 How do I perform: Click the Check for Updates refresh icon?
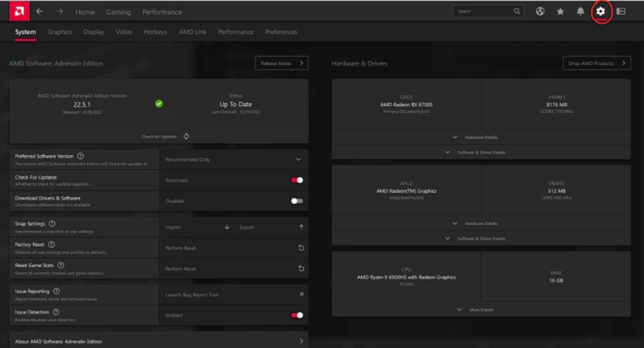tap(187, 136)
